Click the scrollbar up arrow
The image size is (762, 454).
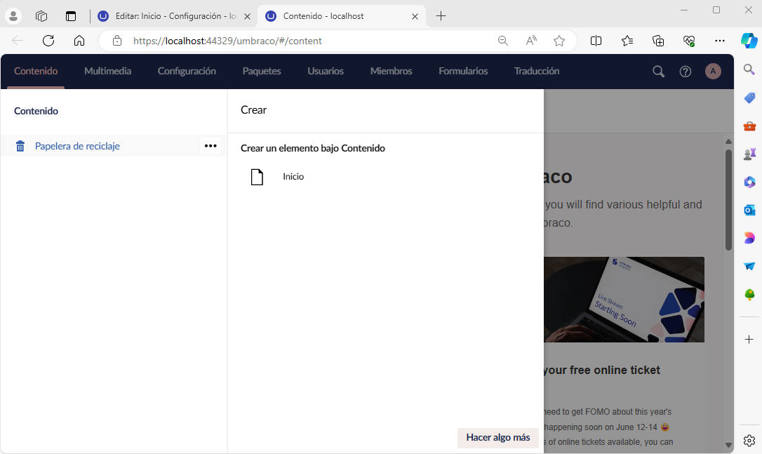(x=728, y=141)
